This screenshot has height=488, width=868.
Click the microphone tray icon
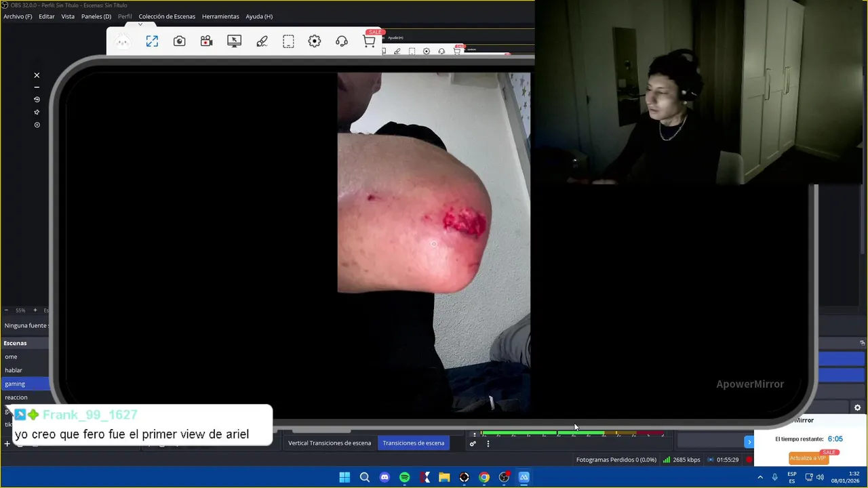point(775,477)
